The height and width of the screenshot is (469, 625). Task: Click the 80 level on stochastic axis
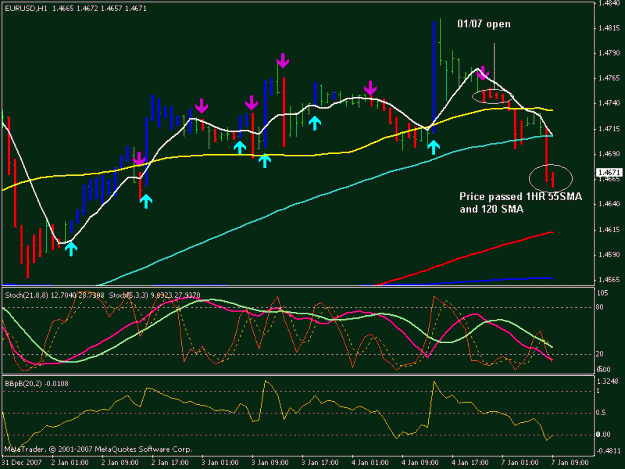(x=600, y=307)
